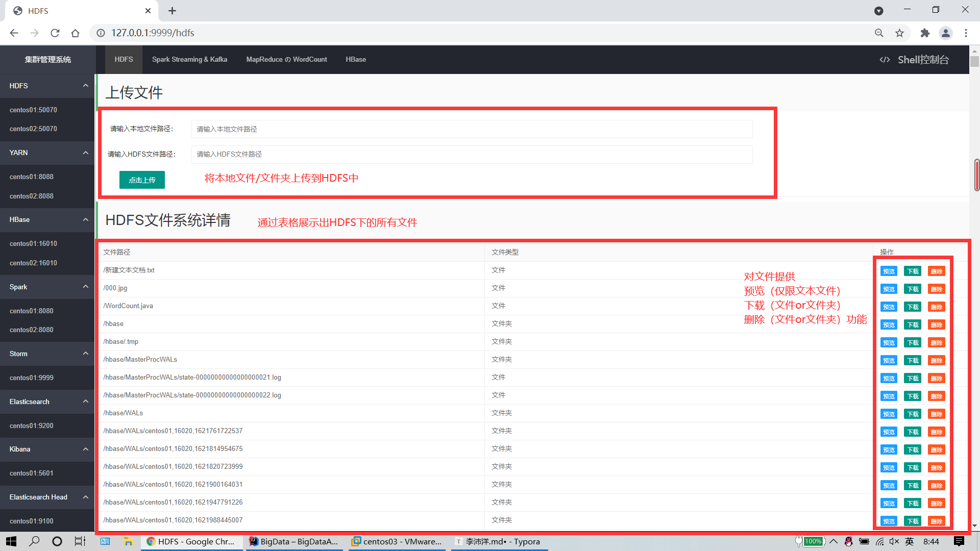Preview 新建文本文档.txt with 预览
Image resolution: width=980 pixels, height=551 pixels.
point(889,271)
